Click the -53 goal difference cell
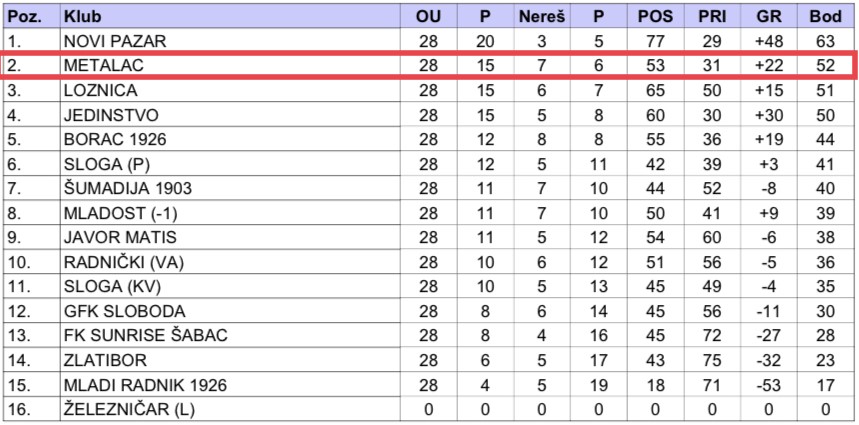This screenshot has height=425, width=859. click(x=769, y=384)
